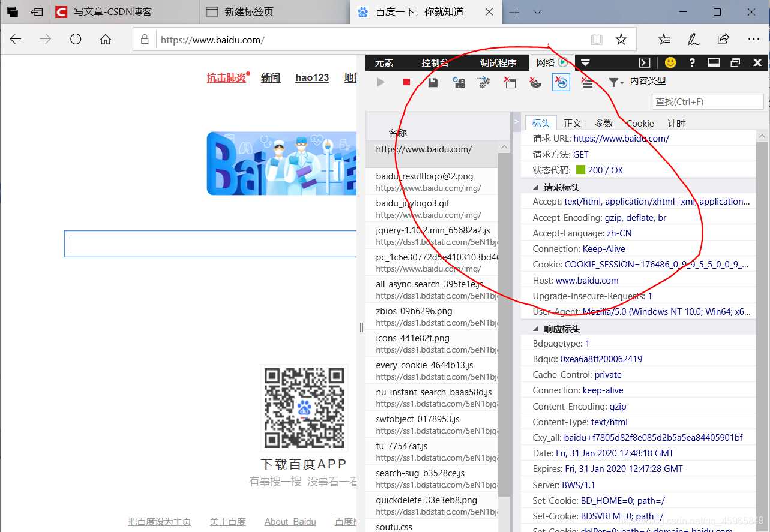770x532 pixels.
Task: Open the favorites hub icon
Action: pyautogui.click(x=664, y=40)
